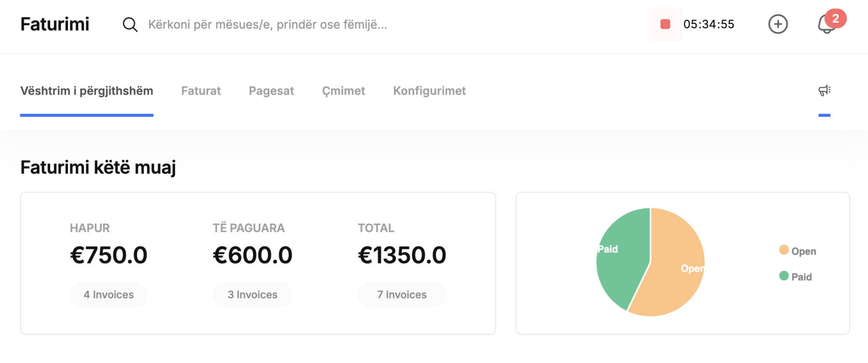The image size is (868, 363).
Task: Open the Pagesat tab
Action: coord(271,91)
